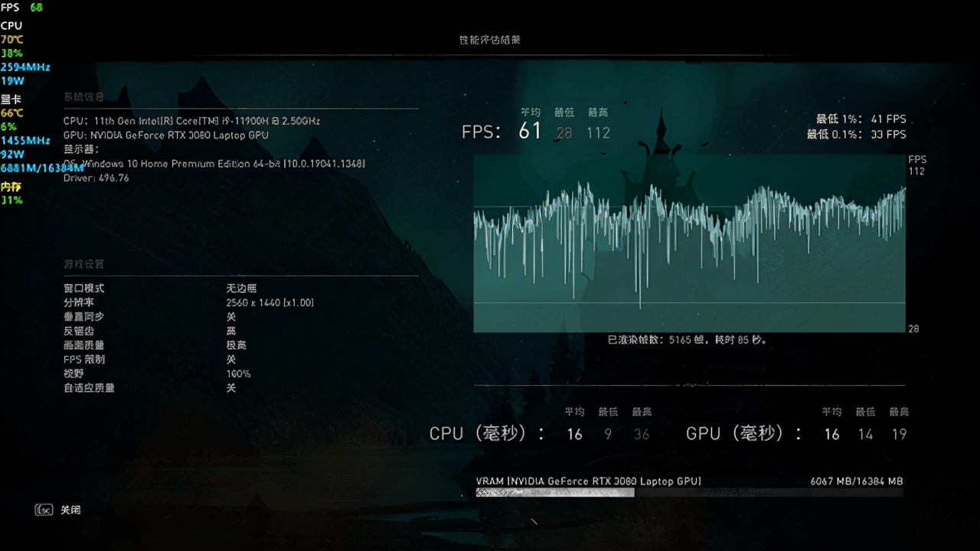The width and height of the screenshot is (980, 551).
Task: Select the GPU maximum milliseconds value 19
Action: tap(899, 435)
